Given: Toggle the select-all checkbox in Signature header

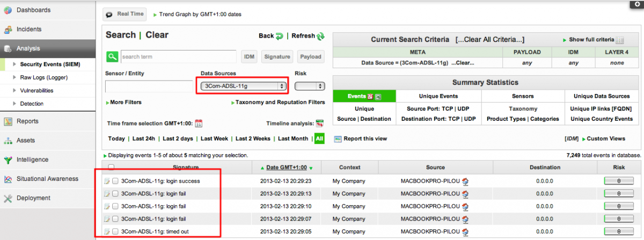Looking at the screenshot, I should [111, 167].
